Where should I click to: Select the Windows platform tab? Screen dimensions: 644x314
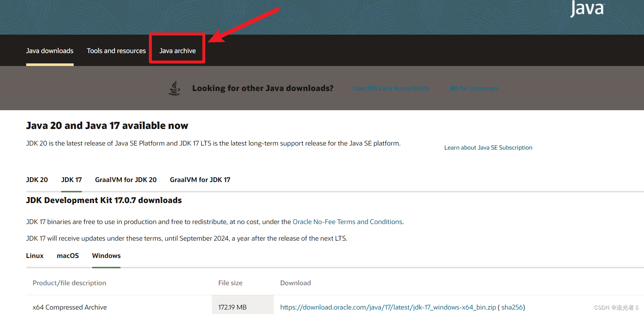click(x=106, y=256)
